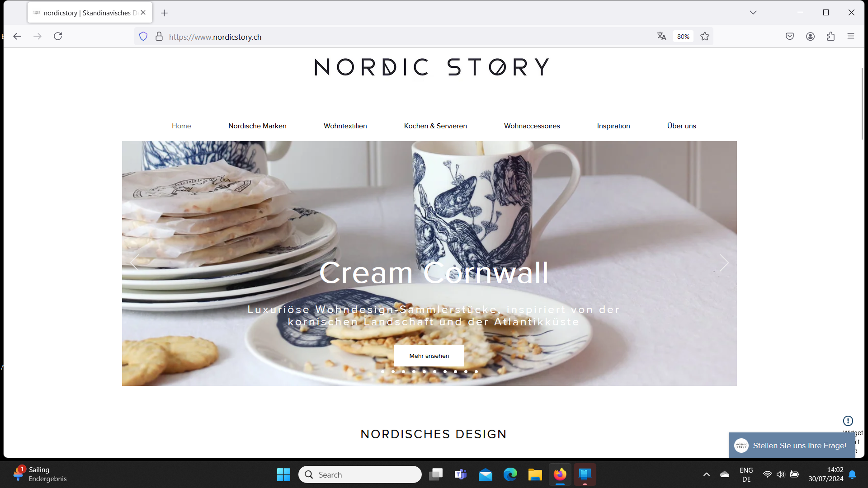Viewport: 868px width, 488px height.
Task: Go to the previous carousel slide arrow
Action: coord(135,263)
